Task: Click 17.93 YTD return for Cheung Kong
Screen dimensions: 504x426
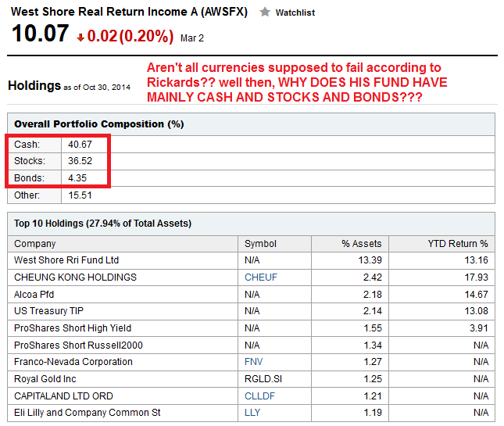Action: tap(476, 277)
